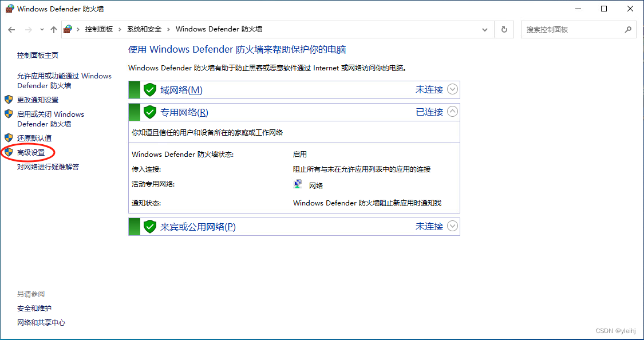Screen dimensions: 644x340
Task: Open 启用或关闭 Windows Defender 防火墙
Action: (50, 119)
